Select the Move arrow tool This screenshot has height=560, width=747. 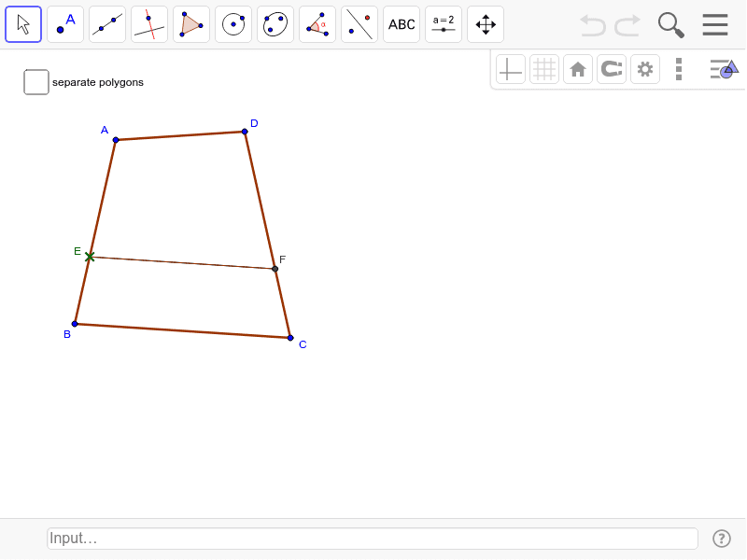23,24
